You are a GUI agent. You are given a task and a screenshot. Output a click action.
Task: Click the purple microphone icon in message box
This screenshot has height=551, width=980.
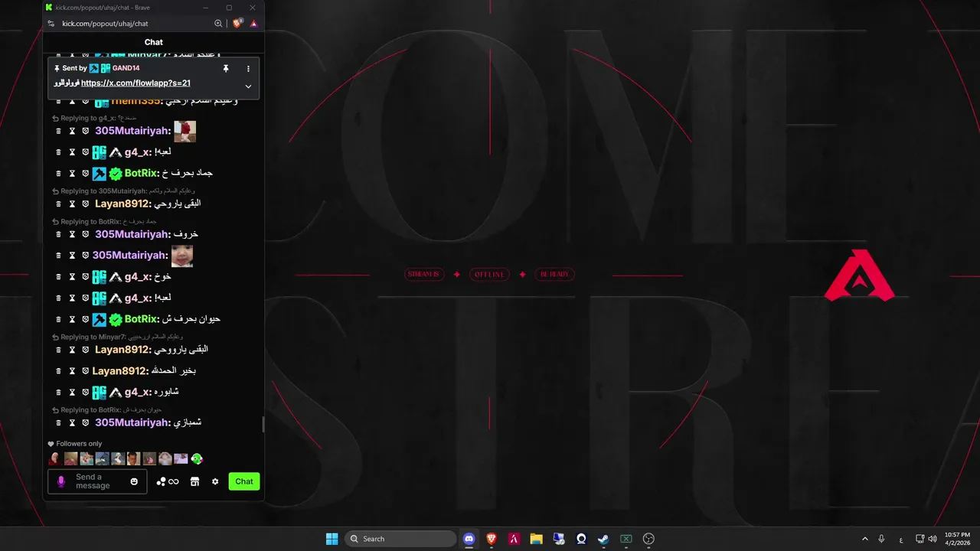(61, 481)
